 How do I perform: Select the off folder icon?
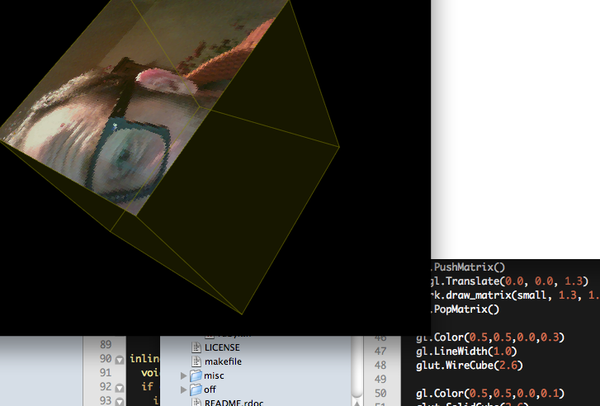[x=196, y=390]
